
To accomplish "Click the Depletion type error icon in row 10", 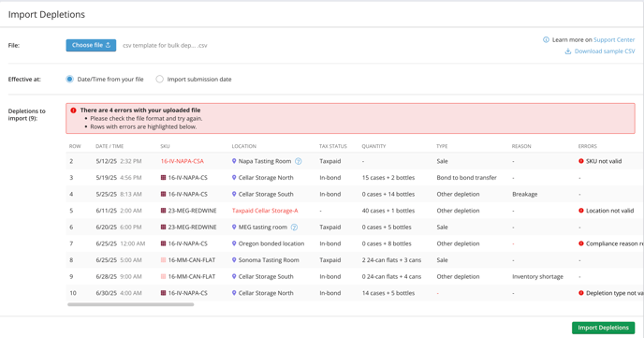I will tap(581, 293).
